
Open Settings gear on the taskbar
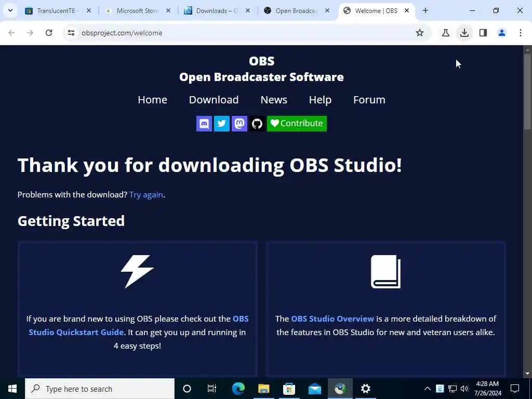[x=365, y=389]
